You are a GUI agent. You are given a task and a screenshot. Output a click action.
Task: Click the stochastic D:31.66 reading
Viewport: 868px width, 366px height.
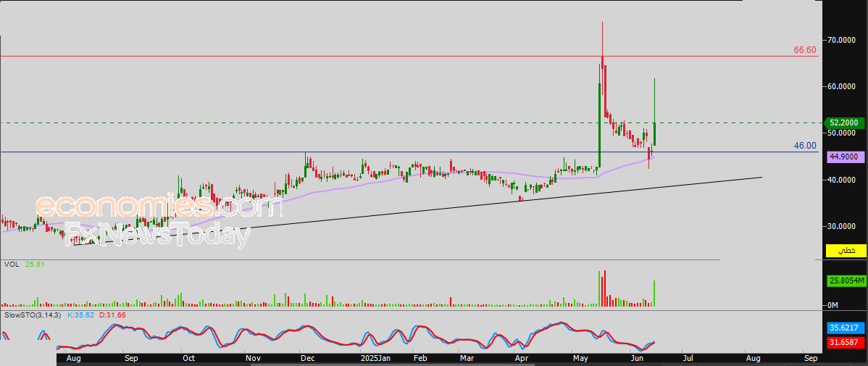coord(112,315)
